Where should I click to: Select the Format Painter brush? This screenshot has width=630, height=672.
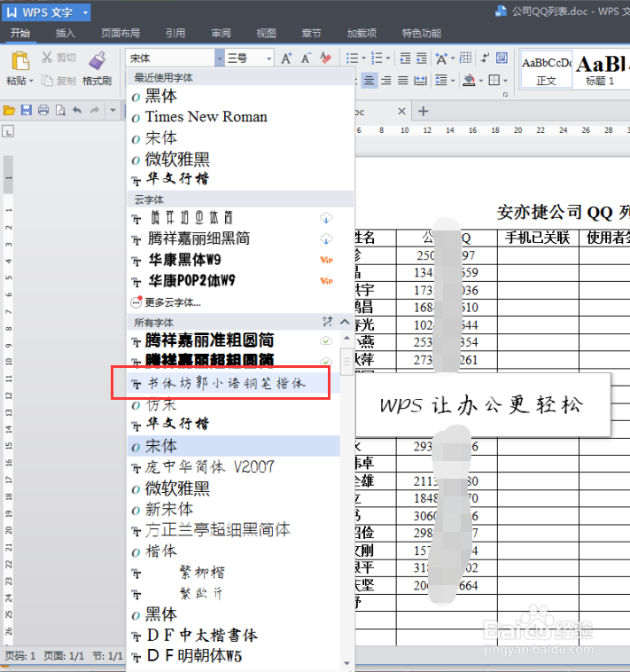pyautogui.click(x=97, y=60)
